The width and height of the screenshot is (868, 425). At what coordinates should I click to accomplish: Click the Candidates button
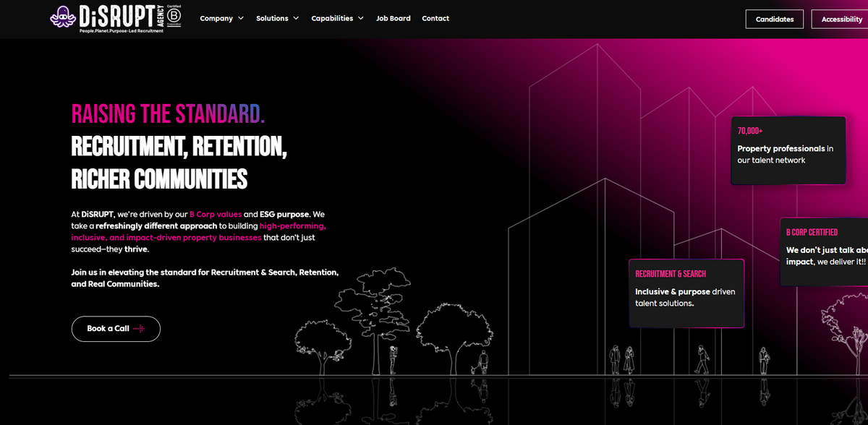[774, 20]
